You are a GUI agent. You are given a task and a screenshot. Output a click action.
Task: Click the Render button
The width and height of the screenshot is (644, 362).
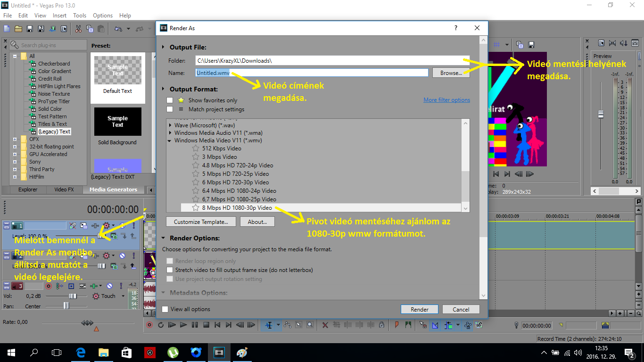coord(419,309)
